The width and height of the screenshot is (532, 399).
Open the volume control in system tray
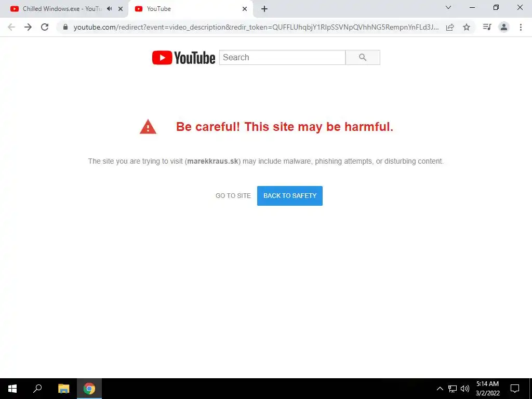coord(465,389)
